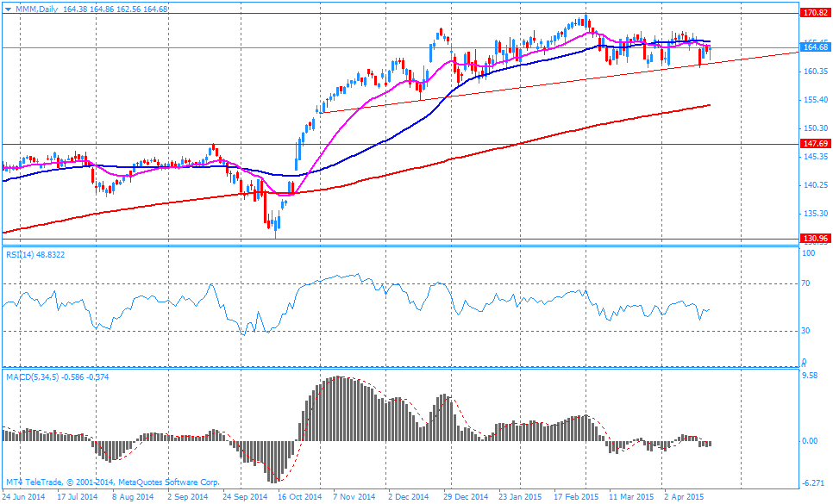The image size is (833, 504).
Task: Click the MACD 0.00 scale value
Action: click(810, 441)
